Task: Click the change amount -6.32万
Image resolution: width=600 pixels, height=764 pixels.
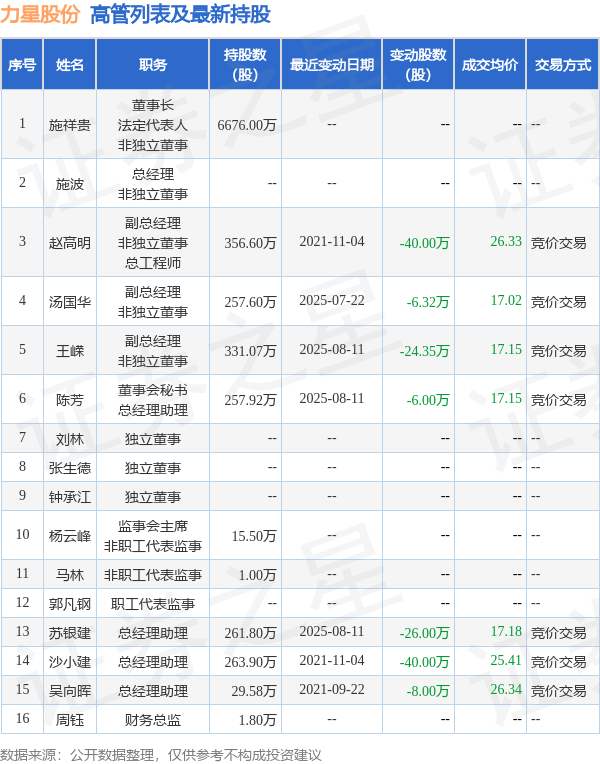Action: click(428, 302)
